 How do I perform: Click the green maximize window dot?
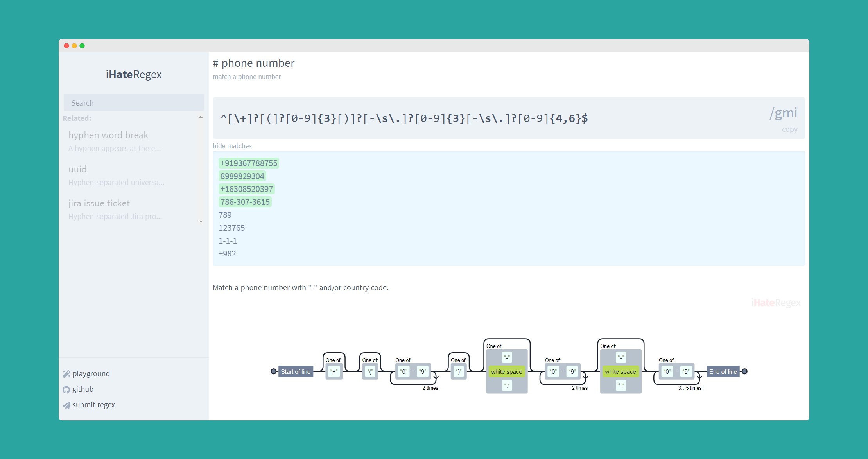(x=82, y=46)
